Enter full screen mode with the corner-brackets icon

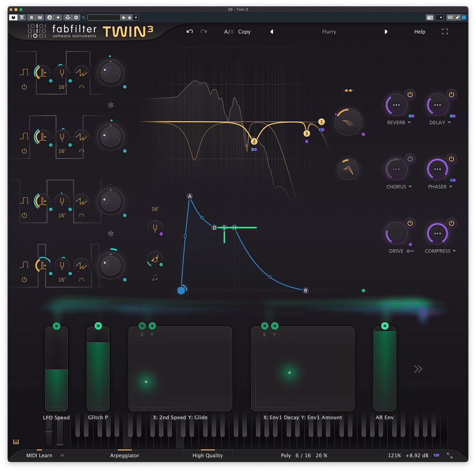[445, 32]
